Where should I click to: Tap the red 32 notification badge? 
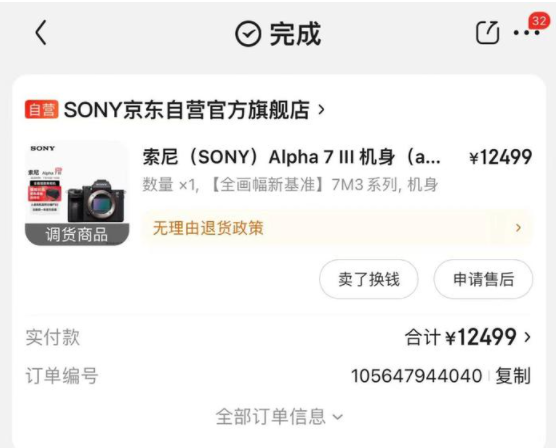539,21
